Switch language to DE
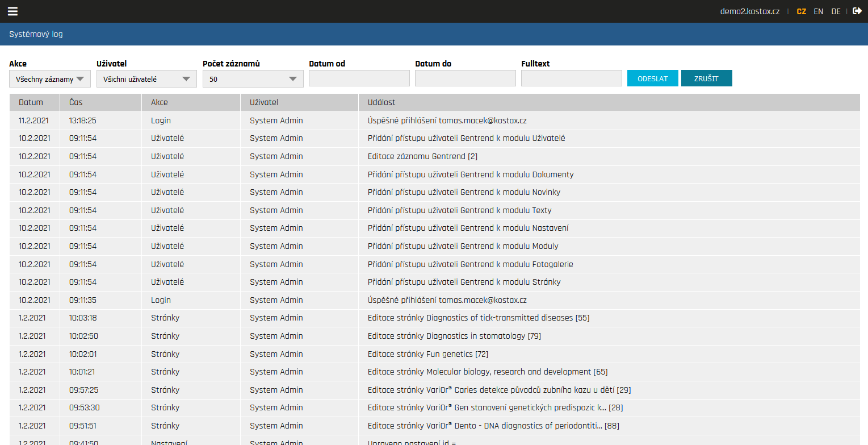The height and width of the screenshot is (445, 868). pos(836,11)
